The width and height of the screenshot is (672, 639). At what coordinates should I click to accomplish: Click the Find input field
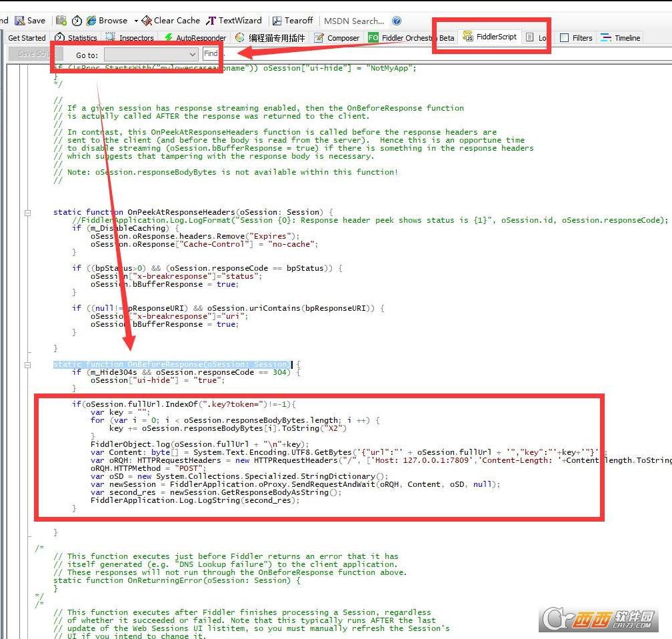211,54
